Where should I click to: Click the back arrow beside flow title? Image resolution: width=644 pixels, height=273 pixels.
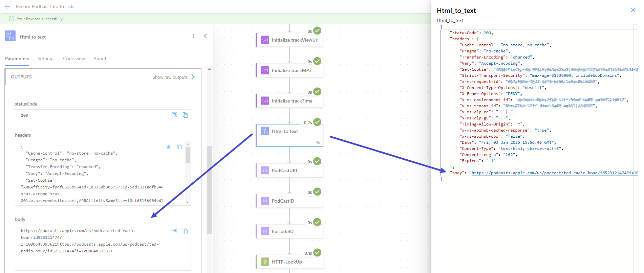(x=7, y=6)
